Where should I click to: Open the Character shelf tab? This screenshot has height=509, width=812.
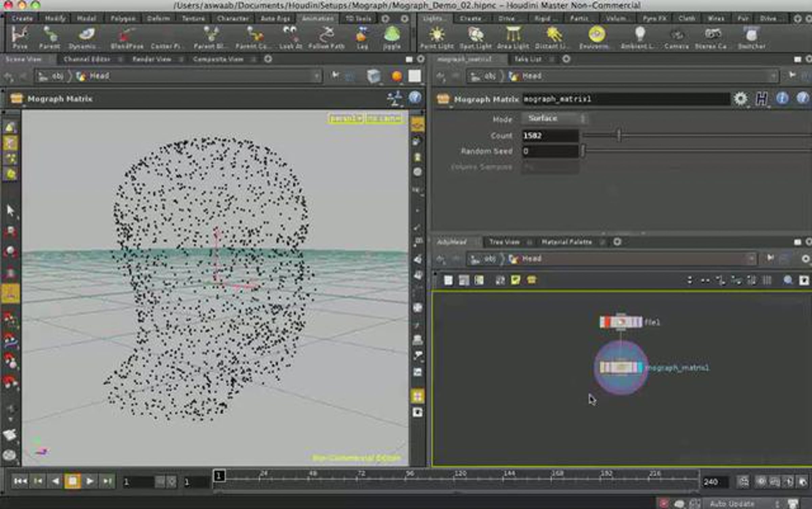pos(233,18)
